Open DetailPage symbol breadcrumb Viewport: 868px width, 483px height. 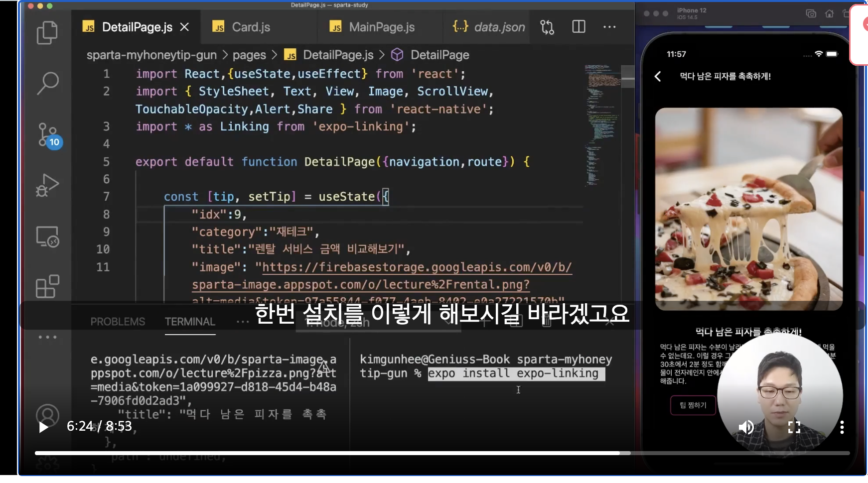point(430,55)
